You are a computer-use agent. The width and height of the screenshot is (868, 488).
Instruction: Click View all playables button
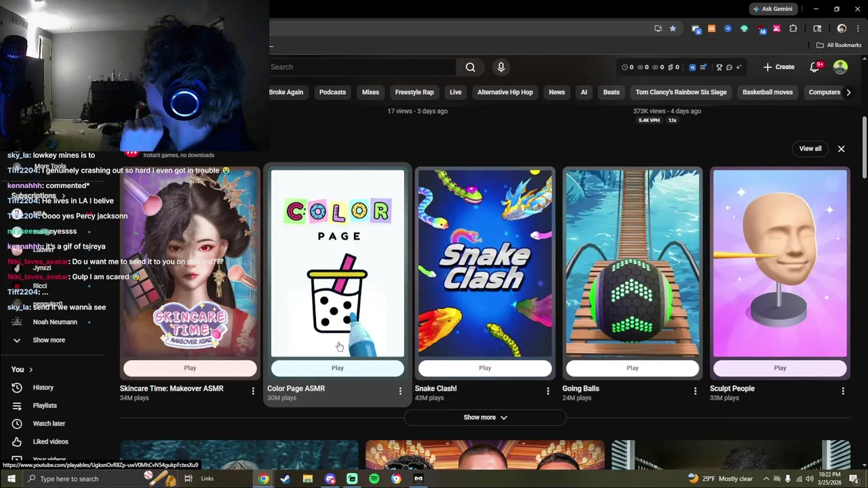click(810, 148)
